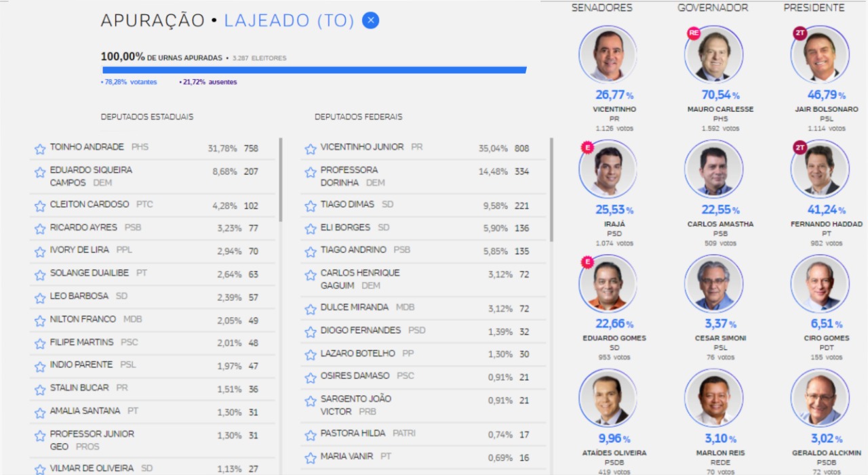Open the Lajeado (TO) city link
The width and height of the screenshot is (868, 475).
coord(289,21)
